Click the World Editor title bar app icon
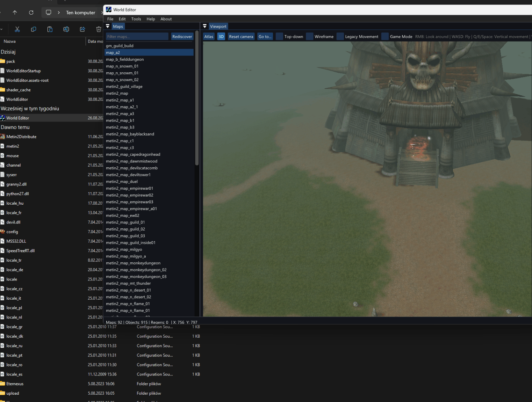The image size is (532, 402). 109,9
